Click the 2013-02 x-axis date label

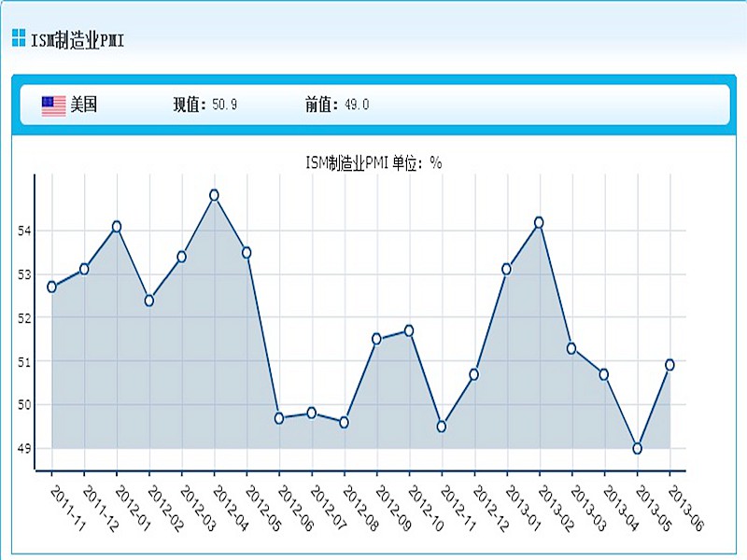[556, 508]
